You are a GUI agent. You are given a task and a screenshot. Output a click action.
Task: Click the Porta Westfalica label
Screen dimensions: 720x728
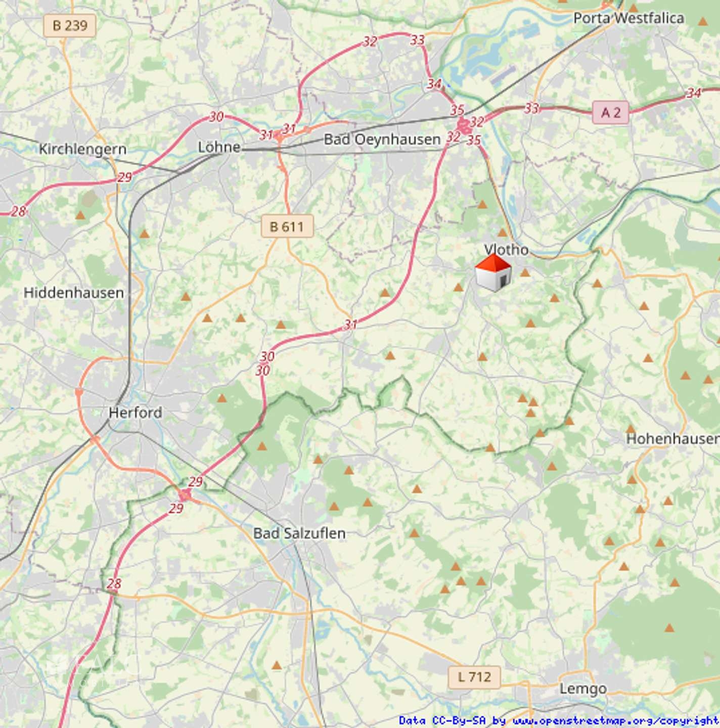[x=628, y=18]
